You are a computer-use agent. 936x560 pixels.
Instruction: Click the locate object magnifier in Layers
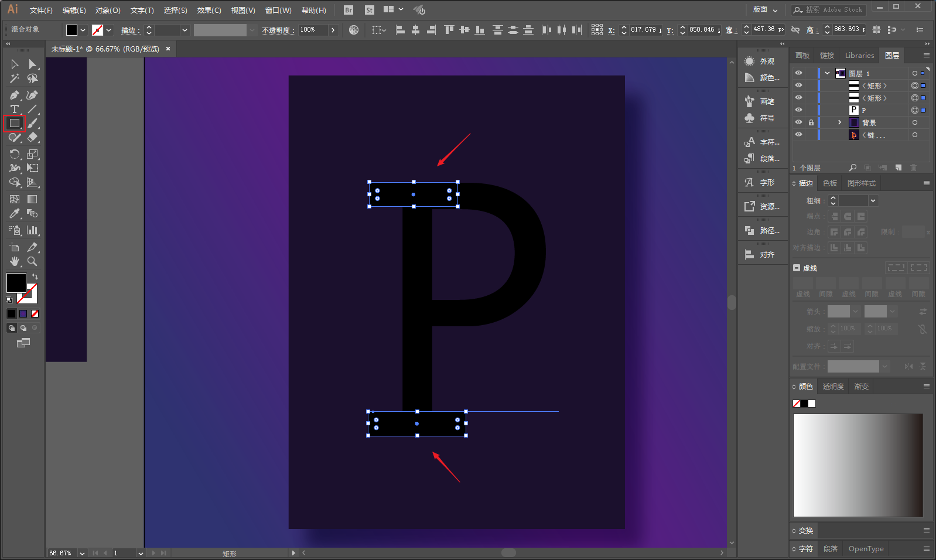853,168
